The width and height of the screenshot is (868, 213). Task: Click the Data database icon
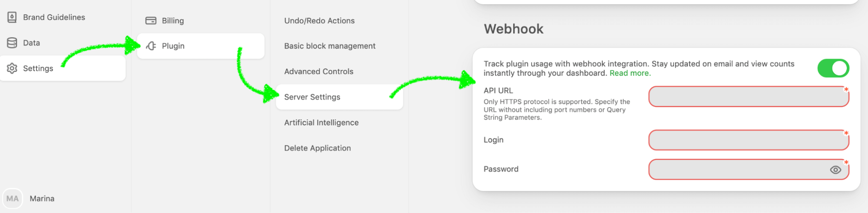pyautogui.click(x=12, y=43)
